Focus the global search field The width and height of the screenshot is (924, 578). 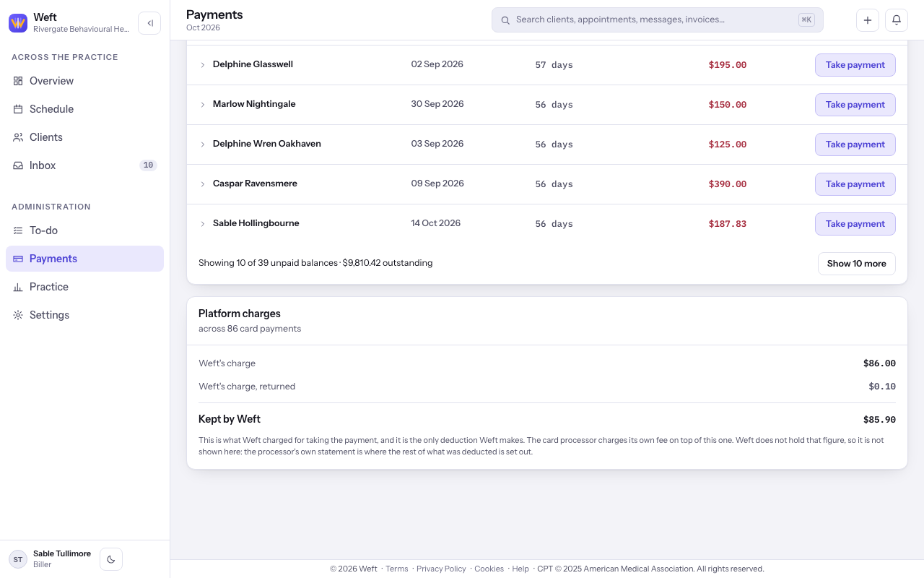(658, 20)
